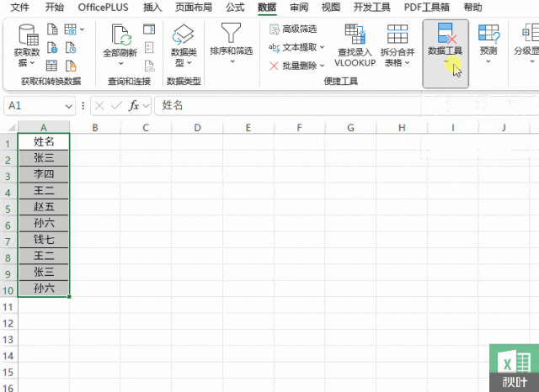Select row 12 header
539x392 pixels.
(8, 321)
